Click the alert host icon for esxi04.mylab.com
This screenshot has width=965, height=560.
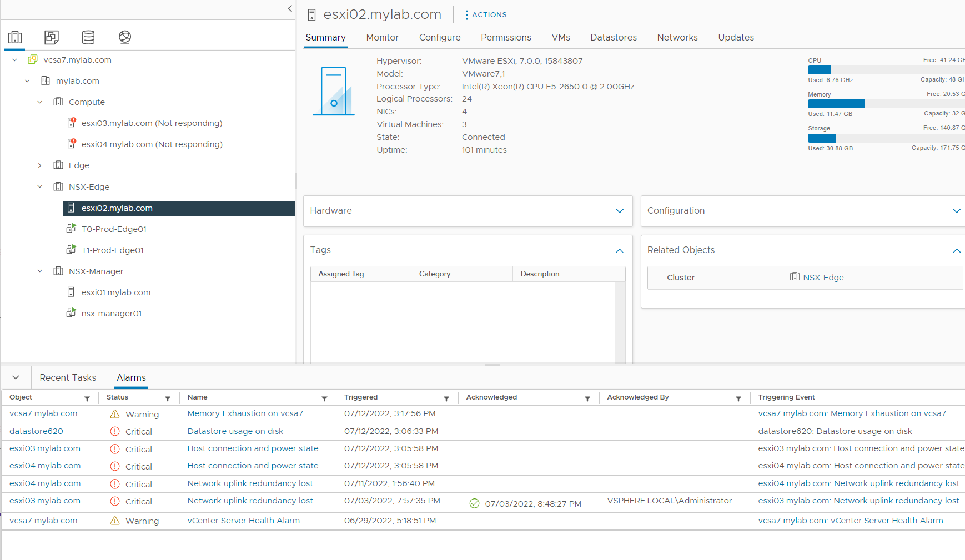[71, 144]
